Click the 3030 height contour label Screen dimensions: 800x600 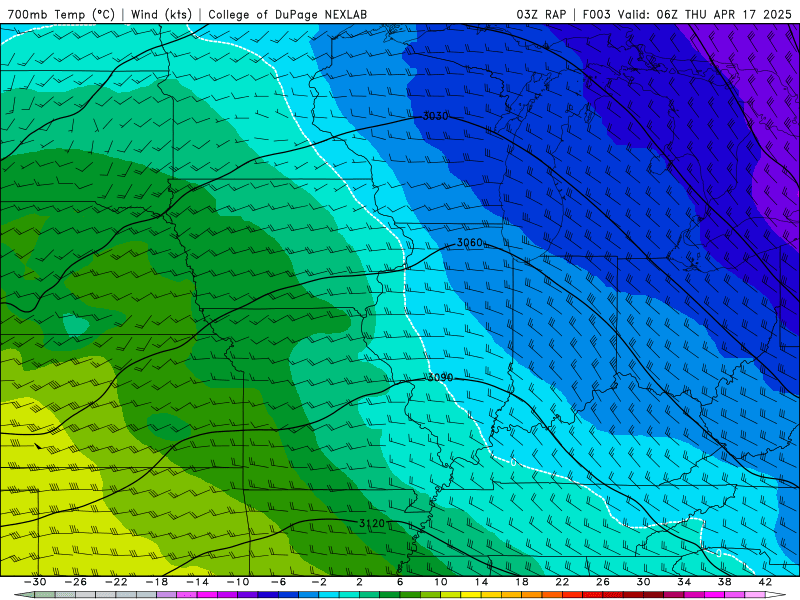click(435, 116)
